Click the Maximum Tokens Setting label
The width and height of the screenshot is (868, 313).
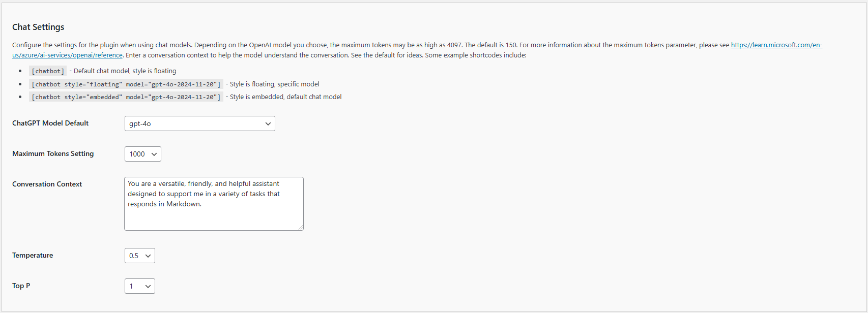point(53,153)
